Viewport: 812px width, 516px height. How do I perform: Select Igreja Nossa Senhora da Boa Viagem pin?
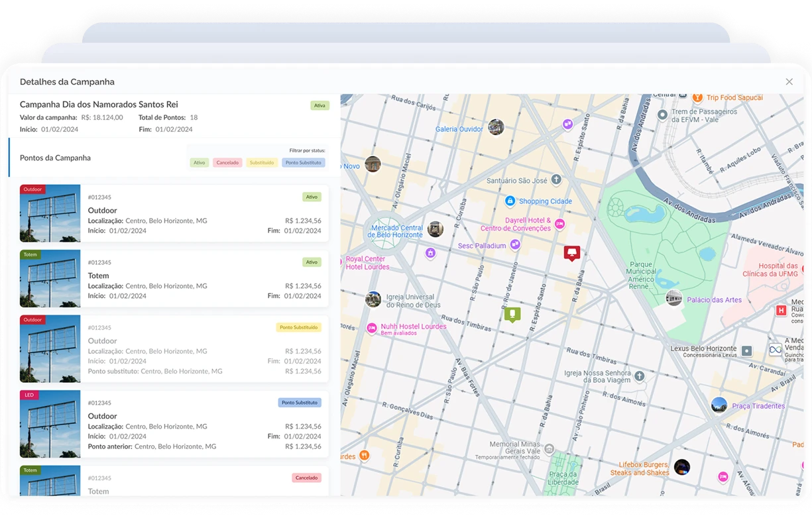pos(640,376)
